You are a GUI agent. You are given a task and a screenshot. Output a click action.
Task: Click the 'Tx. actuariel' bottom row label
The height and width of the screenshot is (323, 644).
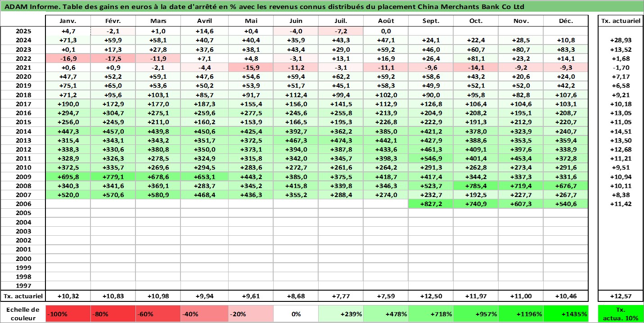coord(23,296)
